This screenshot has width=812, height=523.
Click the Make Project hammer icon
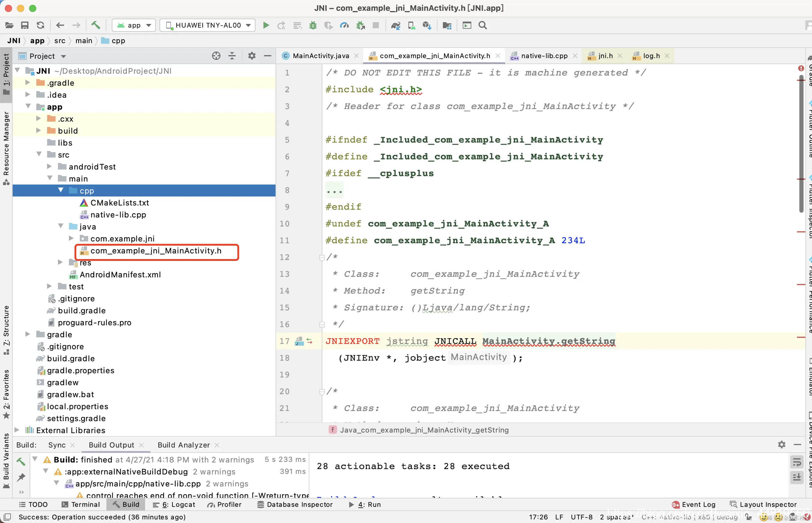[x=96, y=25]
